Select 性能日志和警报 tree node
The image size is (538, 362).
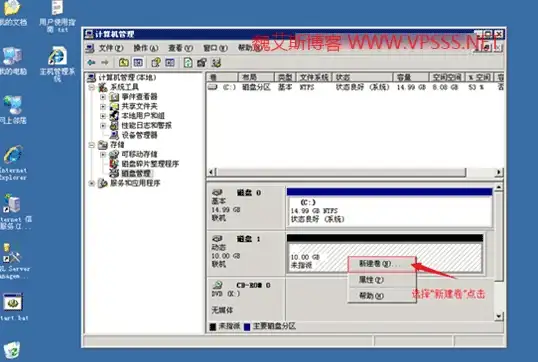click(x=147, y=126)
